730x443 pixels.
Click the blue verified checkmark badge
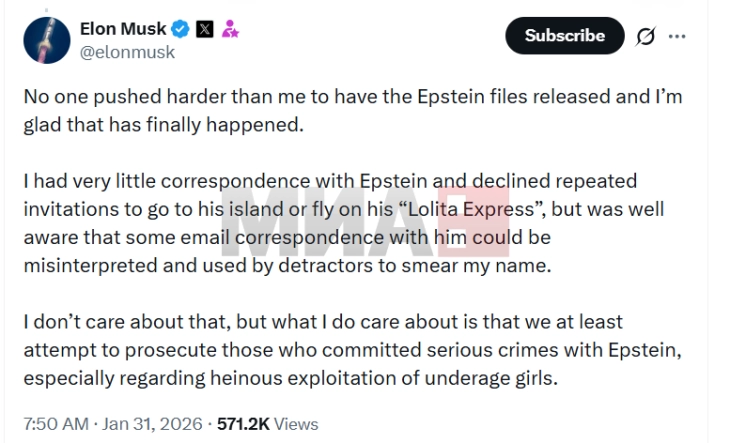(x=181, y=29)
